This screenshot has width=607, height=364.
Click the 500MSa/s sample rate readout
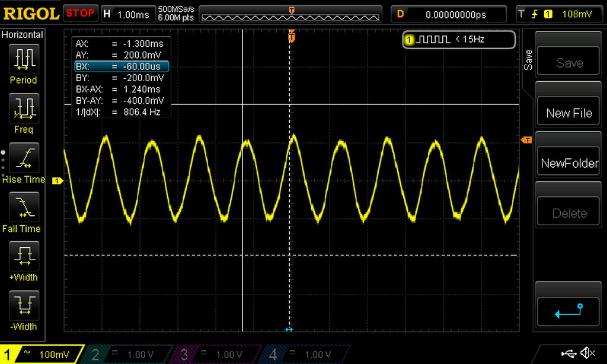[176, 9]
